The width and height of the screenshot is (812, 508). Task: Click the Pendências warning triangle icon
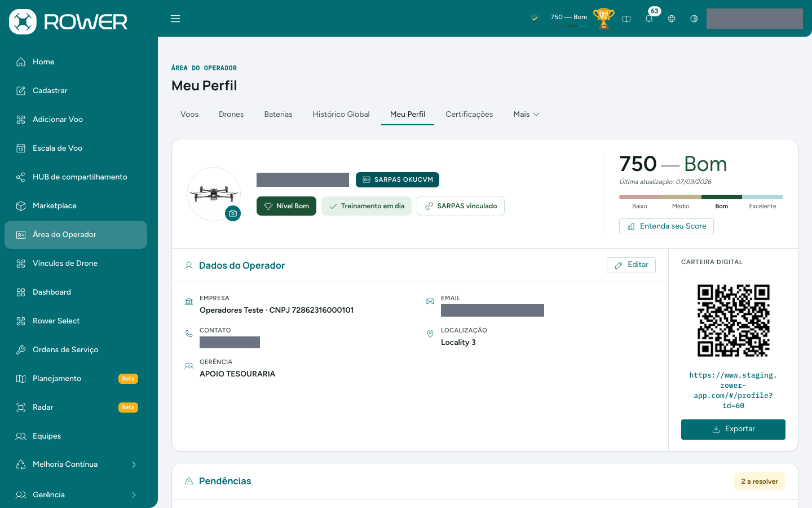point(189,481)
